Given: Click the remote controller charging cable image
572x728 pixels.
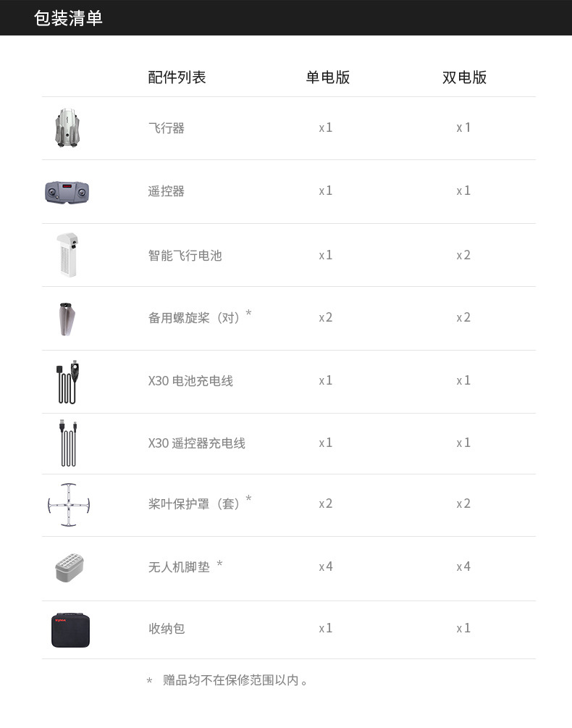Looking at the screenshot, I should click(x=67, y=443).
